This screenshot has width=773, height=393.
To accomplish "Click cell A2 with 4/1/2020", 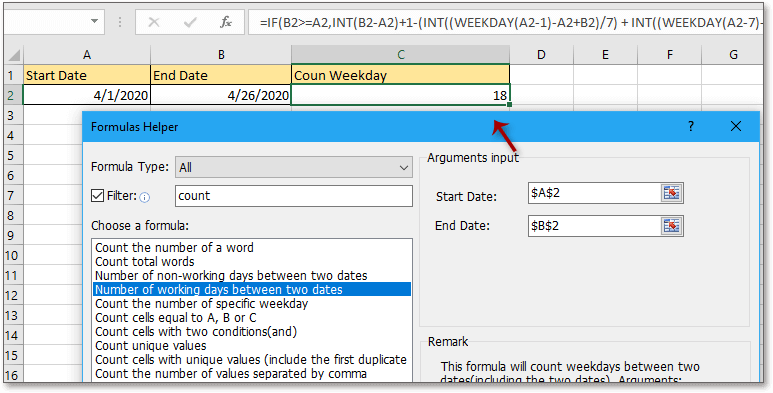I will pos(87,95).
